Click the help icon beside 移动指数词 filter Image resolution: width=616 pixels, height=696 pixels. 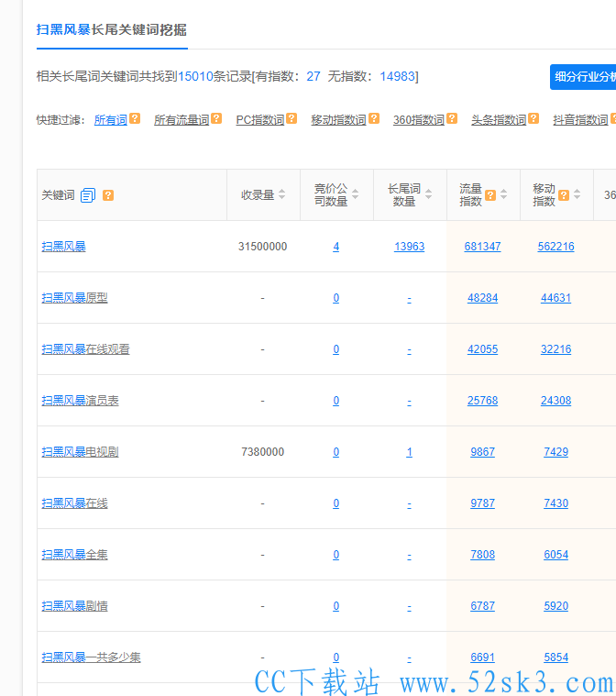click(x=374, y=118)
